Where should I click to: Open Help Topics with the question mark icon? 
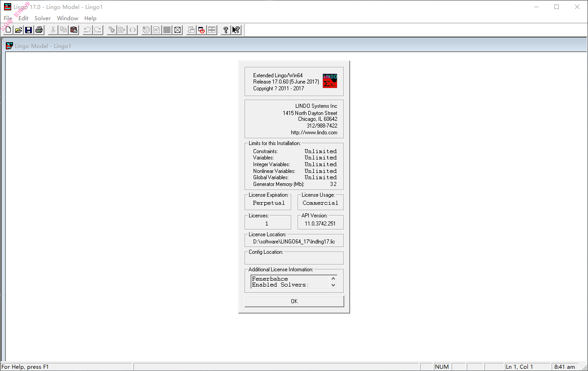(x=226, y=30)
